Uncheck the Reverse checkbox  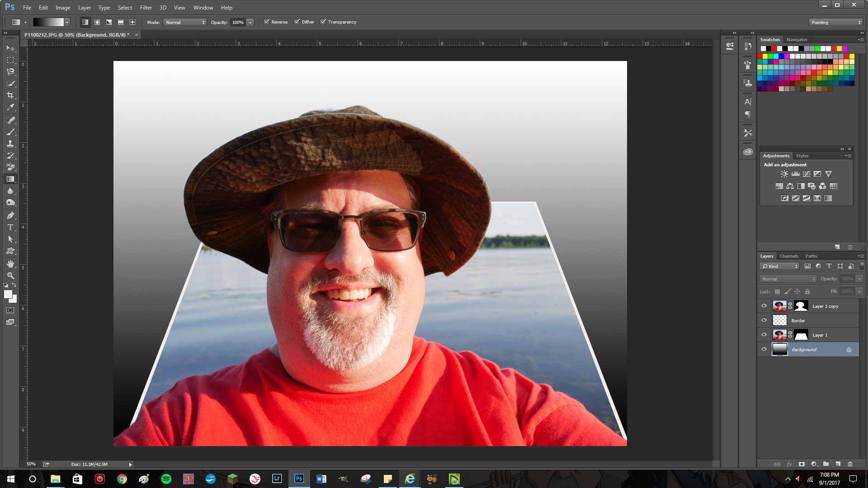pyautogui.click(x=267, y=22)
